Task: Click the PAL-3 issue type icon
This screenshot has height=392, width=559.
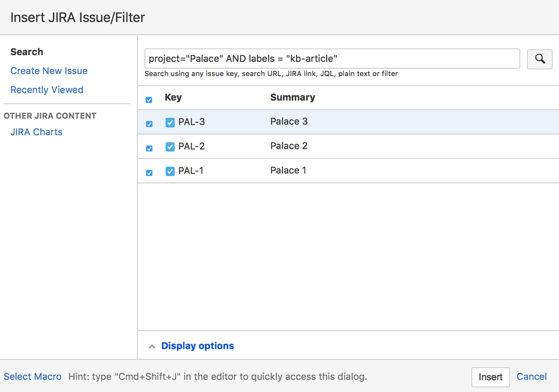Action: point(170,122)
